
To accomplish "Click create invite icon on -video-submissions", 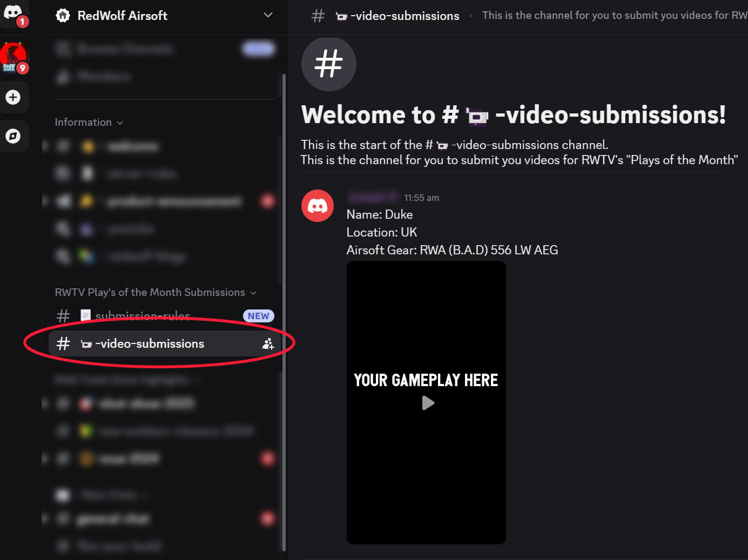I will tap(268, 343).
